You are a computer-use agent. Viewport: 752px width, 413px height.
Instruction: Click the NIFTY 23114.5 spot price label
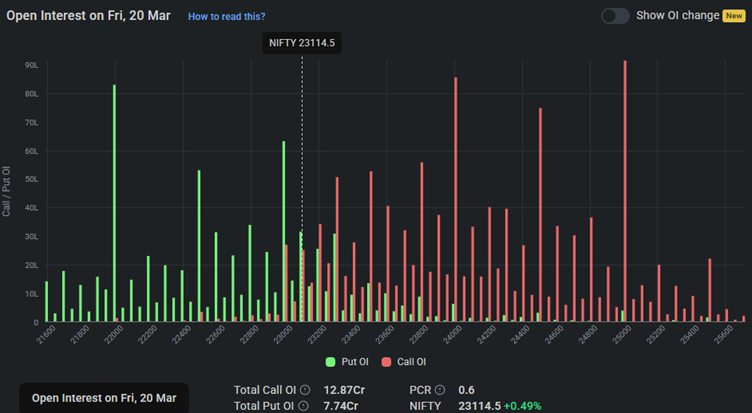tap(302, 43)
